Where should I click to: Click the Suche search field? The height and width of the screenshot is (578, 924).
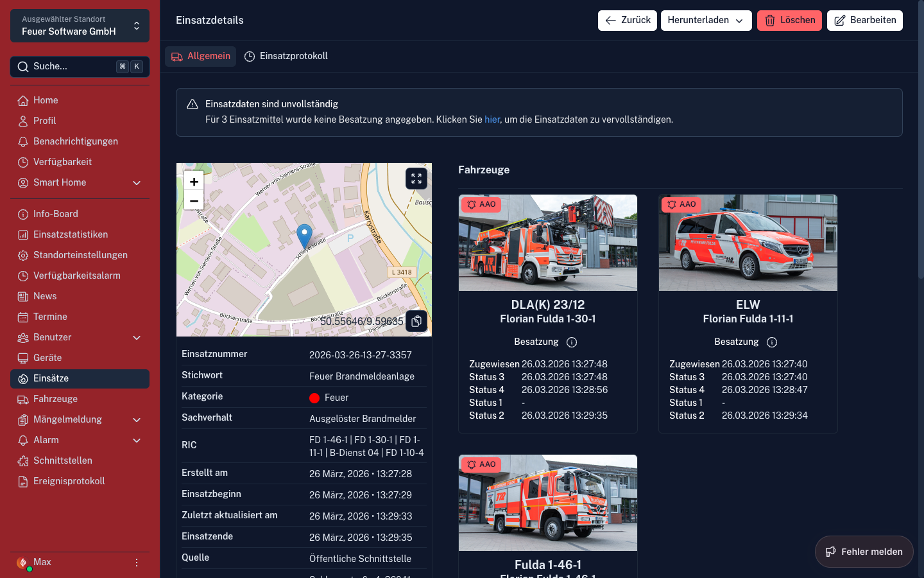pyautogui.click(x=80, y=67)
